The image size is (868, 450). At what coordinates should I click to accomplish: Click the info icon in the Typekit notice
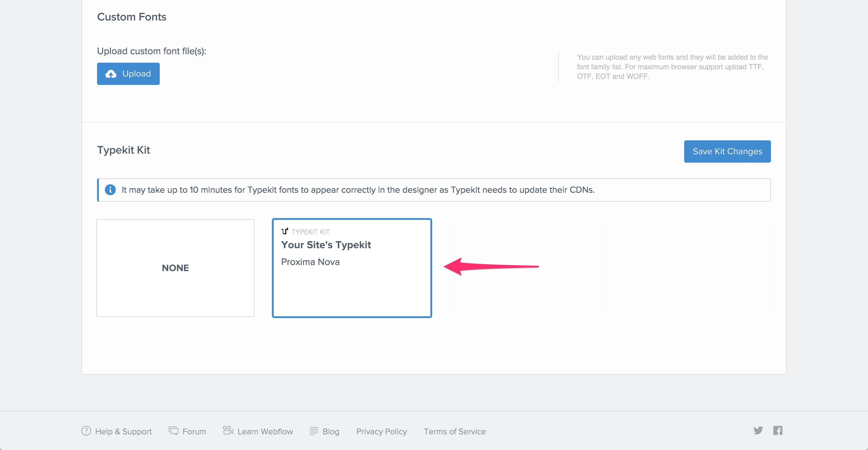coord(110,190)
